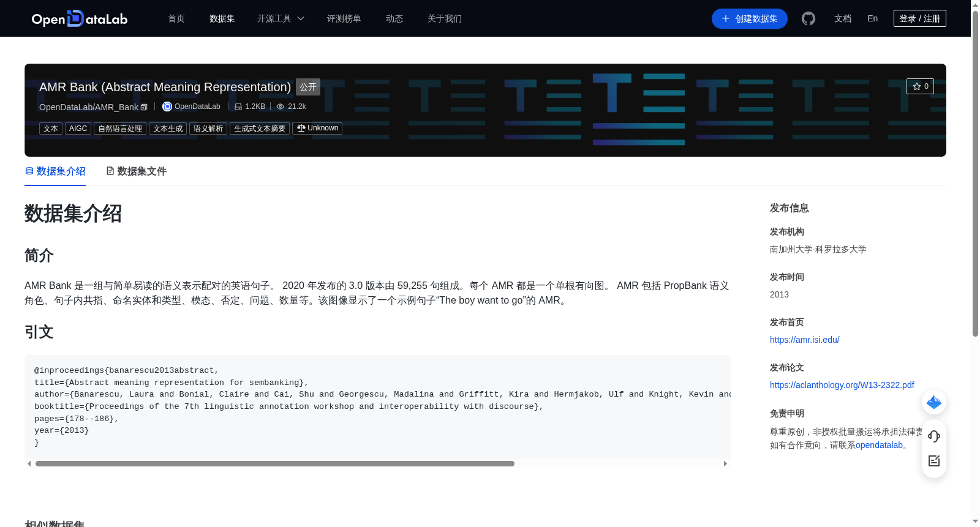Open 评测榜单 navigation item
The width and height of the screenshot is (980, 527).
[x=344, y=18]
